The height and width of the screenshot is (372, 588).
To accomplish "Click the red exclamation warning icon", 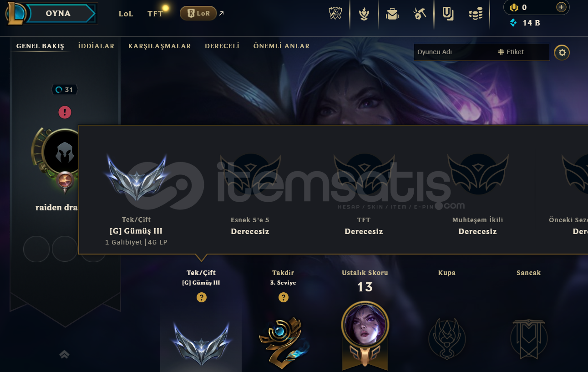I will coord(65,112).
